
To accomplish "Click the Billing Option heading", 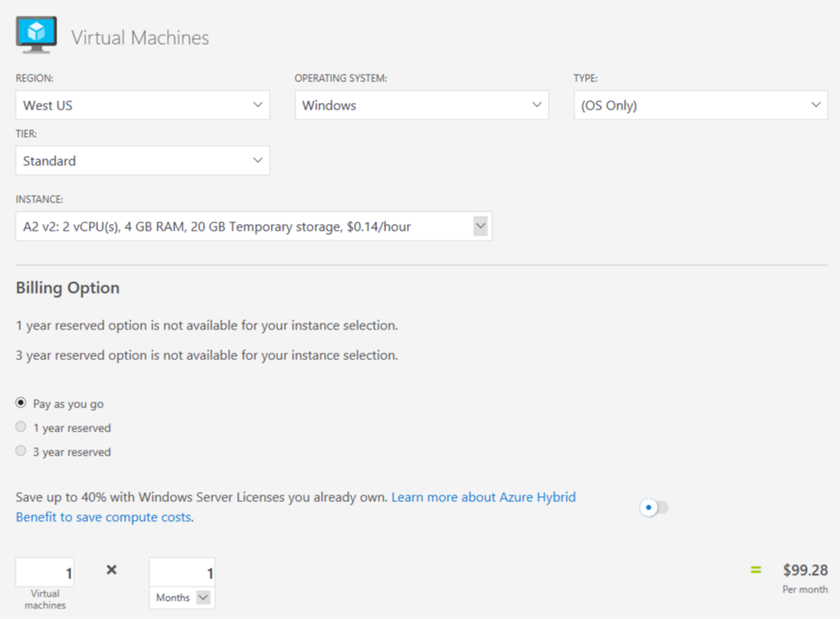I will (67, 288).
